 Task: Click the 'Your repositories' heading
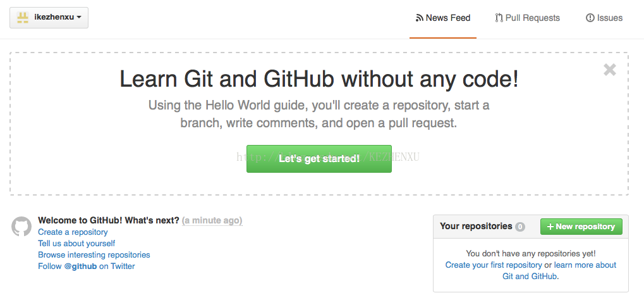[476, 226]
